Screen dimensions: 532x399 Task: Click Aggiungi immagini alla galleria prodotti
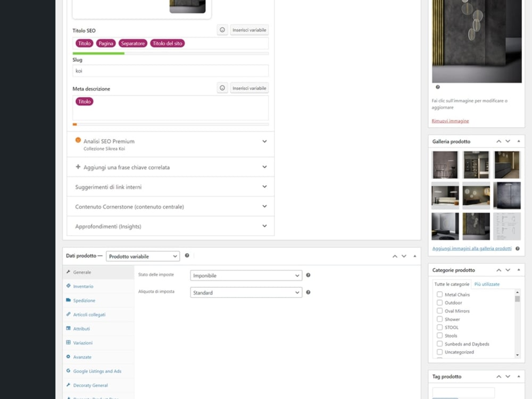[x=472, y=248]
